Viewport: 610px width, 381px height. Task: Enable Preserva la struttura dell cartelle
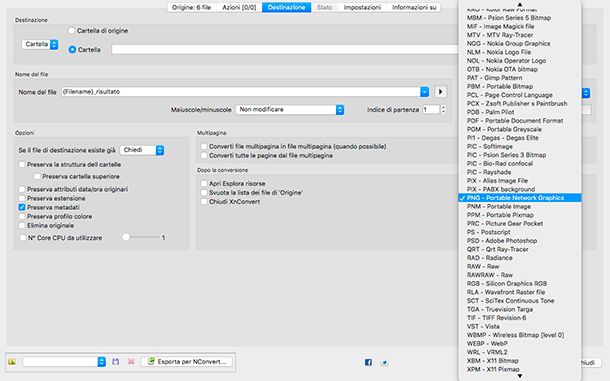22,164
